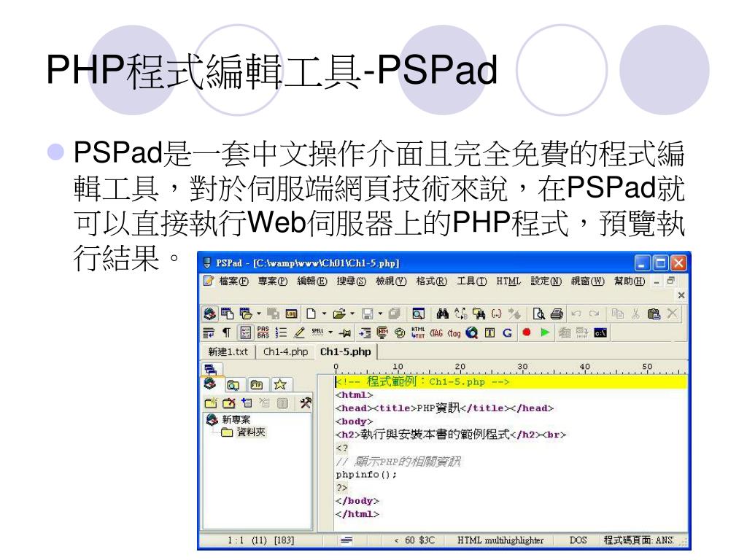The image size is (747, 560).
Task: Open the project windows dropdown arrow
Action: point(259,314)
